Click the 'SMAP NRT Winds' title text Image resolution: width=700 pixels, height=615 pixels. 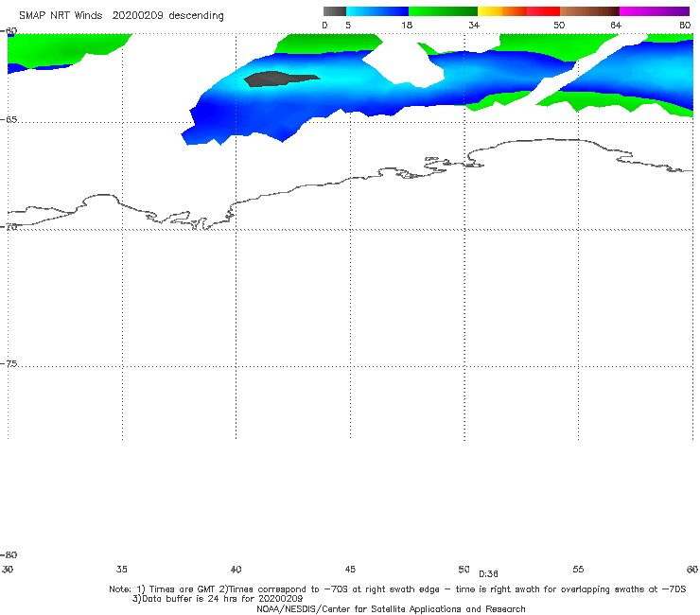point(61,15)
